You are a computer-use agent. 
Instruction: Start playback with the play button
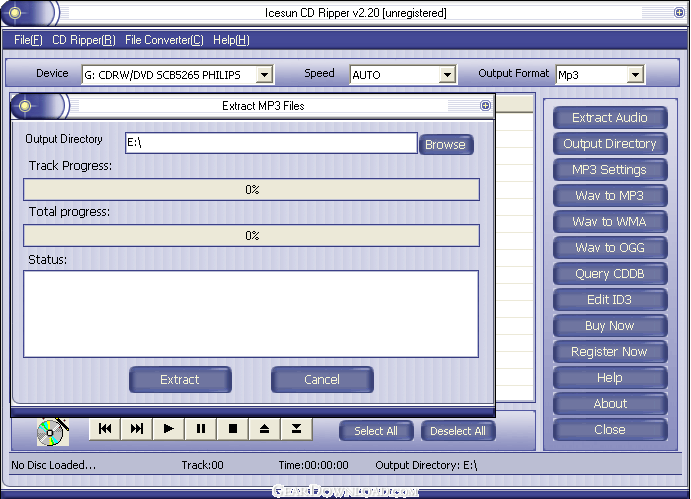click(x=168, y=429)
